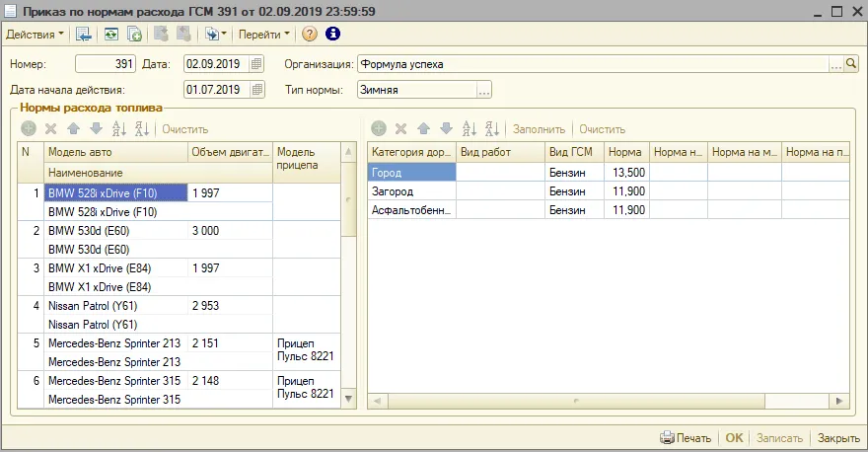Click left arrow of horizontal scrollbar
The height and width of the screenshot is (452, 868).
pyautogui.click(x=378, y=401)
